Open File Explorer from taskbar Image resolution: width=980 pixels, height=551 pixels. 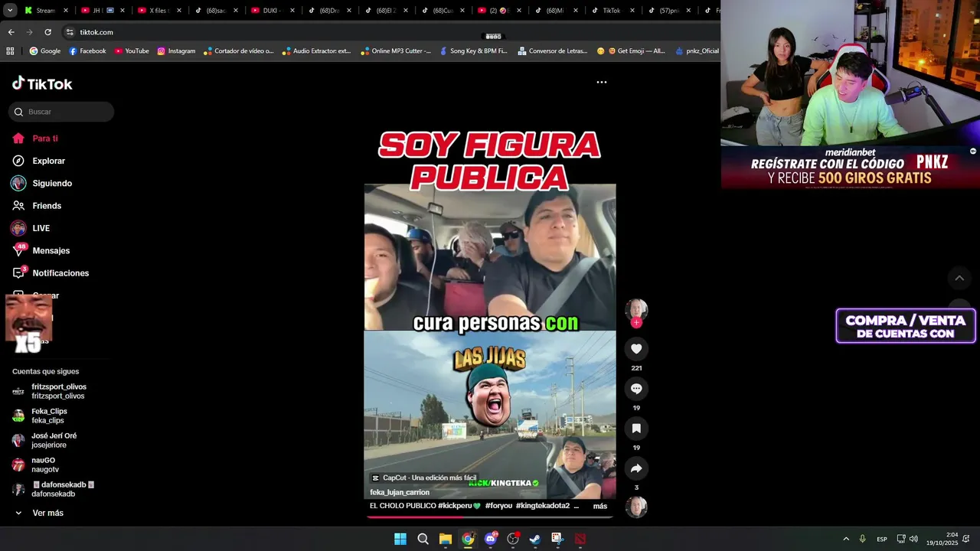pyautogui.click(x=446, y=539)
